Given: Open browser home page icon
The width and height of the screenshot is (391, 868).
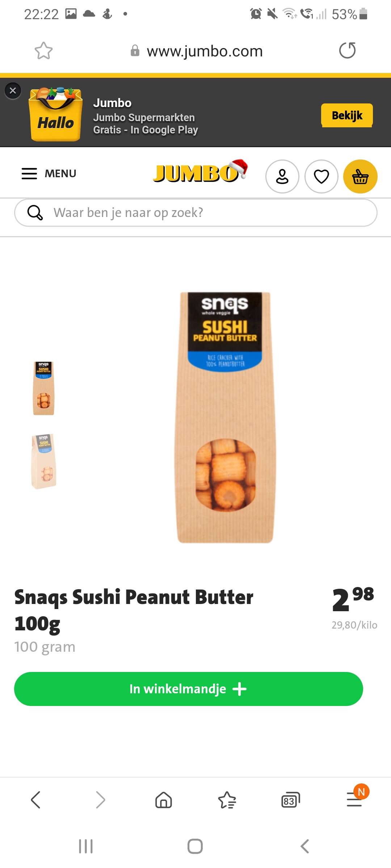Looking at the screenshot, I should coord(164,800).
